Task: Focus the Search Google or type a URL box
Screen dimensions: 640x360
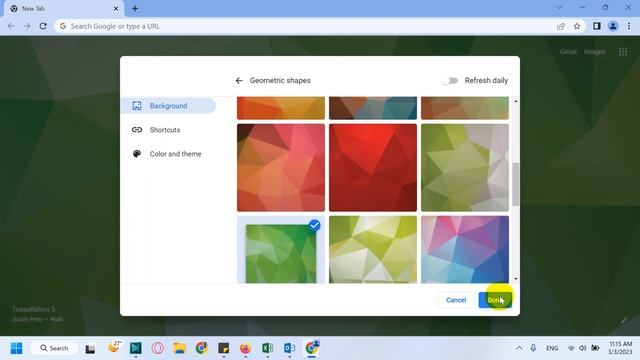Action: tap(306, 26)
